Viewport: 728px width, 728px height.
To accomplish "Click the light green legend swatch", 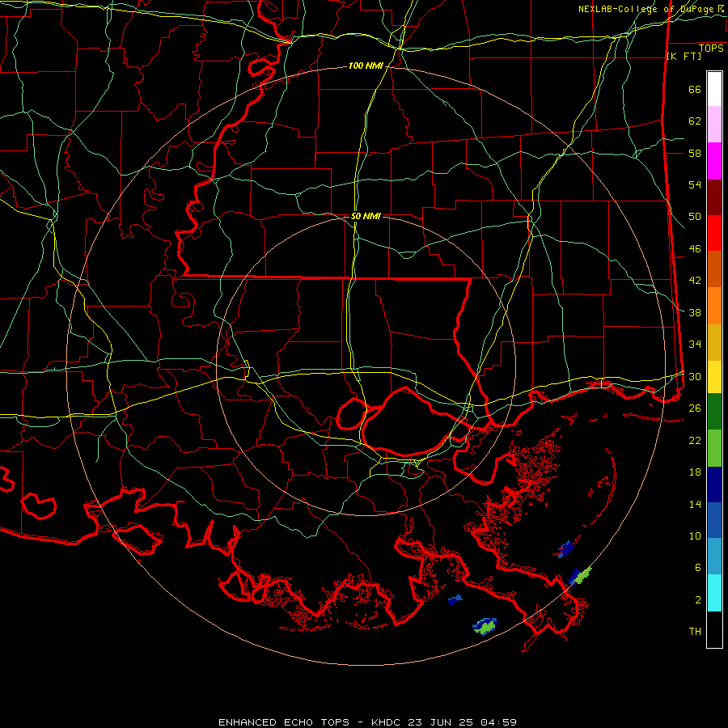I will (714, 448).
